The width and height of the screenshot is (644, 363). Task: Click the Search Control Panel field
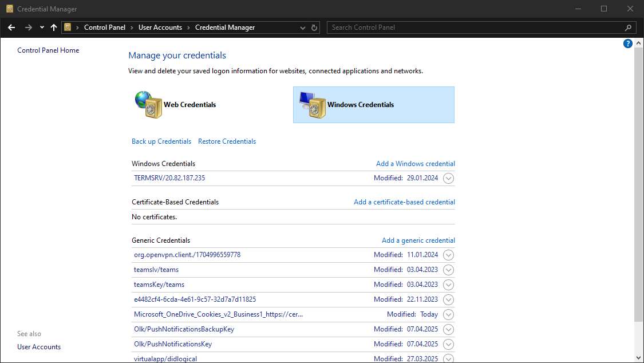pyautogui.click(x=475, y=27)
